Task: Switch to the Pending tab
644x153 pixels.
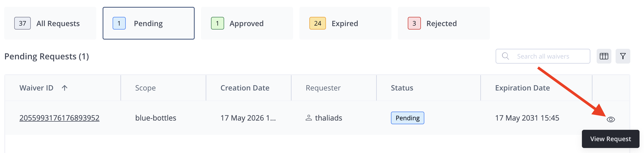Action: tap(149, 23)
